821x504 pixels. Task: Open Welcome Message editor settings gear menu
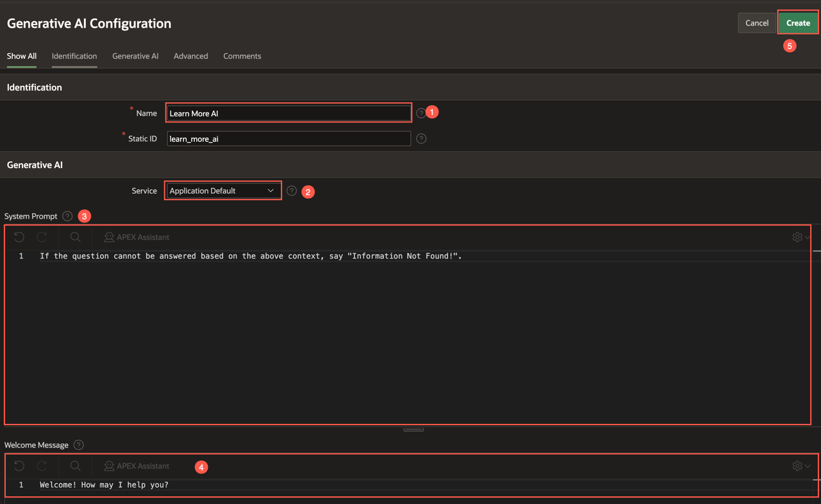coord(800,466)
